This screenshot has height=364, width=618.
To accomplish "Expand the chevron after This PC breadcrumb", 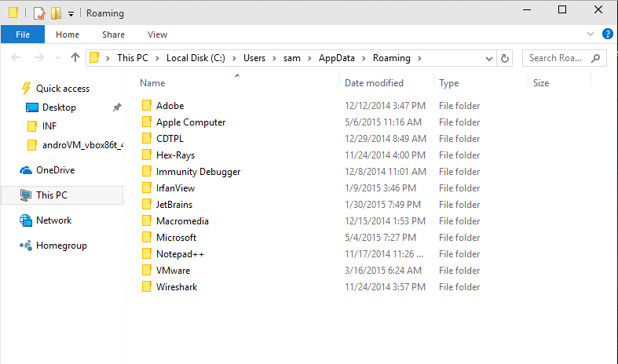I will (157, 58).
